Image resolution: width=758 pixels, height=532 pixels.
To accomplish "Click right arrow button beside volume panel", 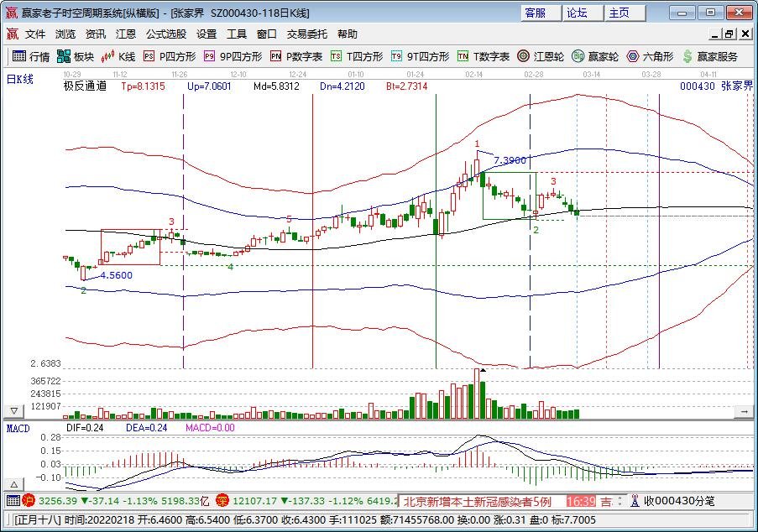I will pyautogui.click(x=743, y=411).
